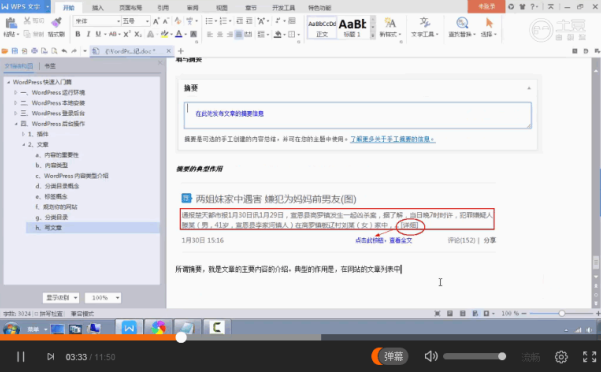Select the 标题 1 heading style
This screenshot has height=372, width=601.
352,28
